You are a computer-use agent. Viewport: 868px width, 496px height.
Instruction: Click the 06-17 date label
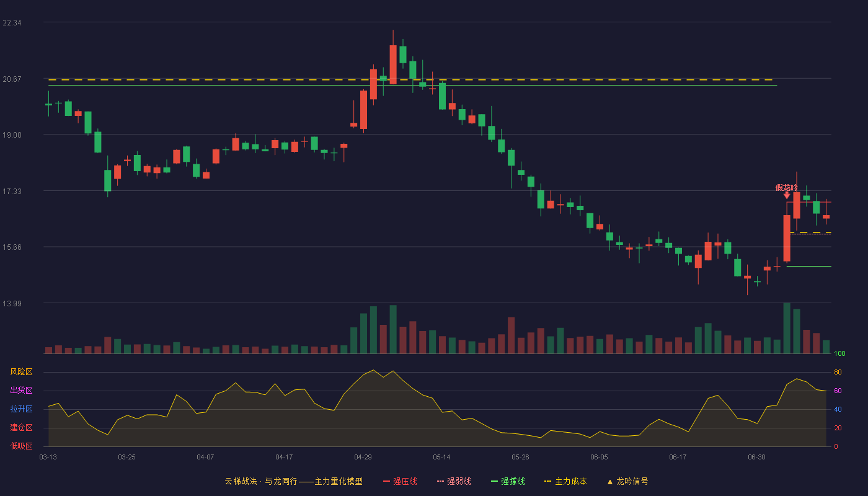click(x=678, y=457)
